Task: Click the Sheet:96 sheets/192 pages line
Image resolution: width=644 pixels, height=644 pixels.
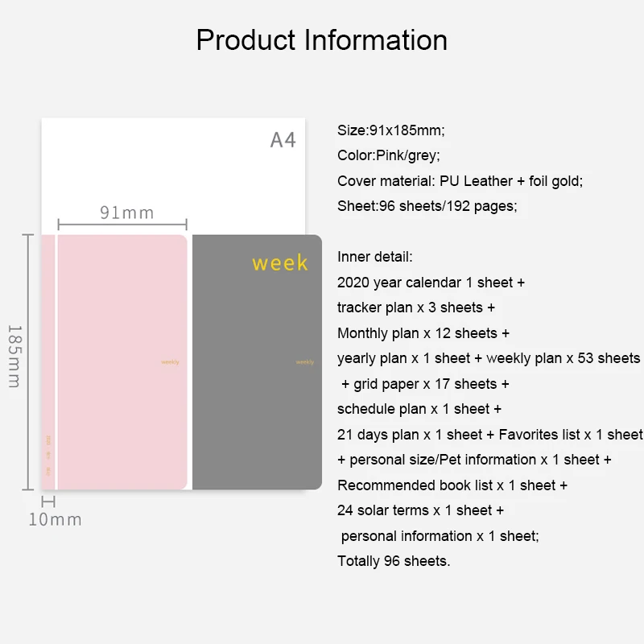Action: 427,206
